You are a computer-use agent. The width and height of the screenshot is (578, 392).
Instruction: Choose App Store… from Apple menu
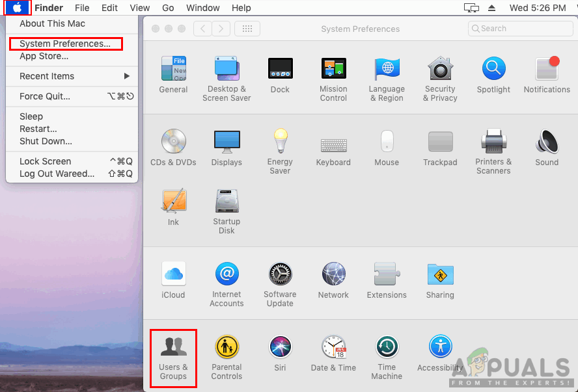click(x=72, y=56)
